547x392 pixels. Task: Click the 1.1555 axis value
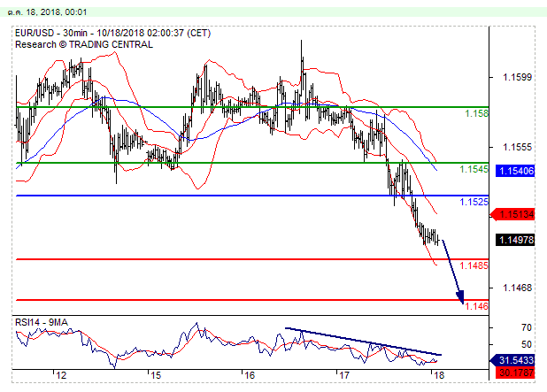point(517,147)
